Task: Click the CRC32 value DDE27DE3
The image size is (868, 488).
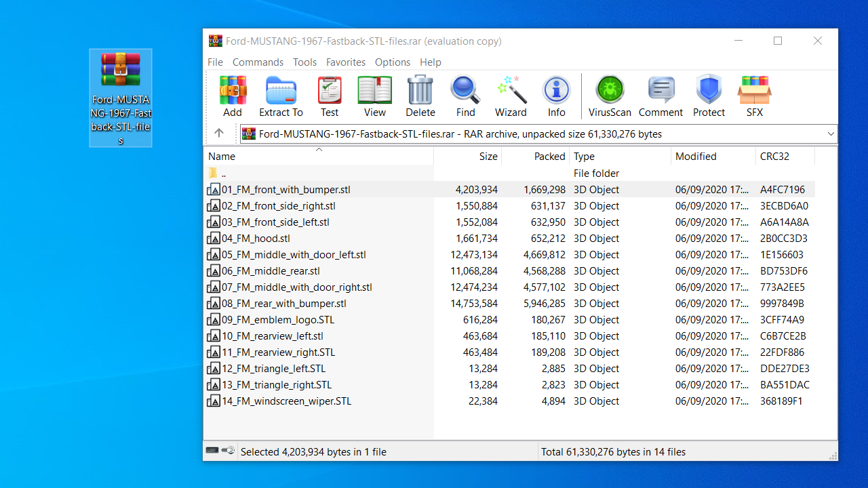Action: [x=785, y=369]
